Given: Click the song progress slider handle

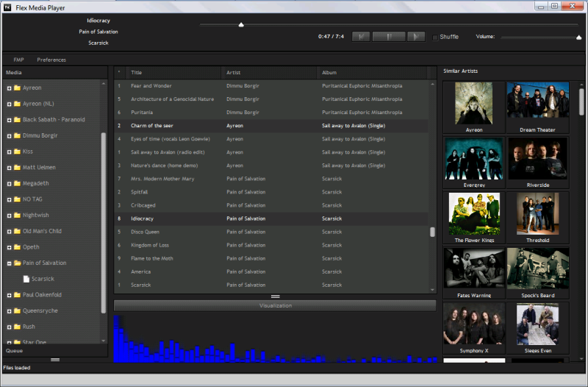Looking at the screenshot, I should 241,25.
